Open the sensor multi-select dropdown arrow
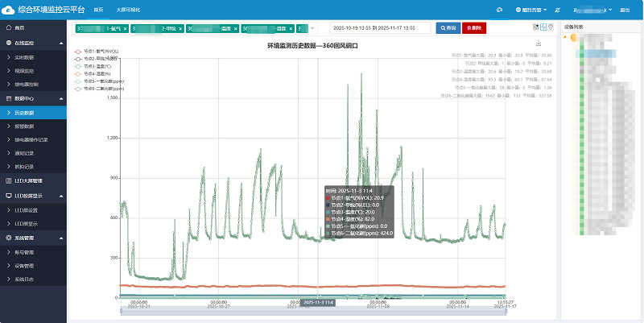This screenshot has width=644, height=323. click(312, 27)
